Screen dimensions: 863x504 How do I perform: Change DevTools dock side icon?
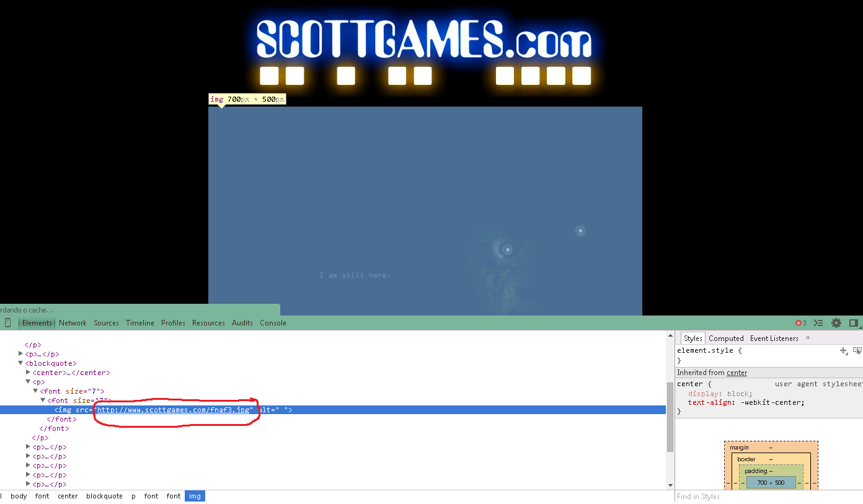click(x=854, y=323)
